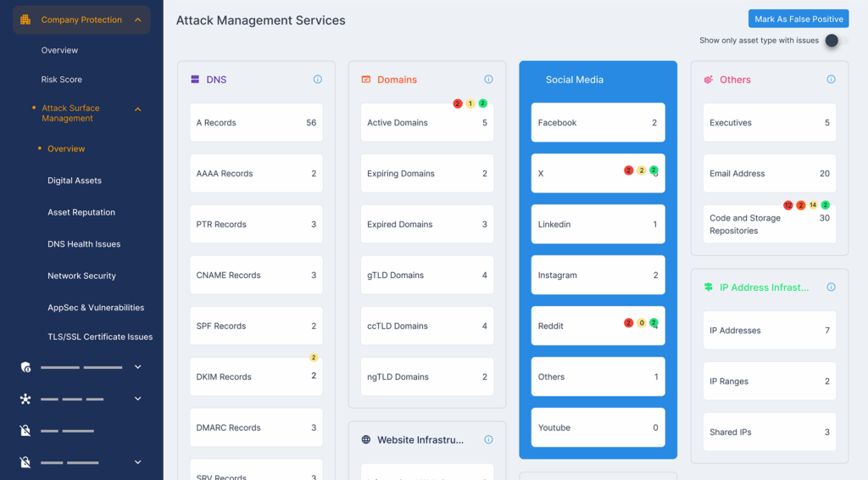Open the Website Infrastructure info icon

(x=488, y=439)
